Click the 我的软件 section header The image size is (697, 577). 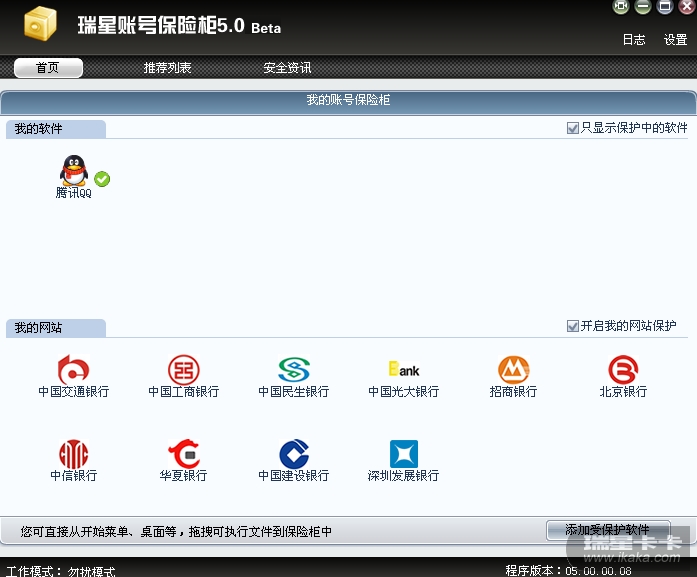click(56, 129)
